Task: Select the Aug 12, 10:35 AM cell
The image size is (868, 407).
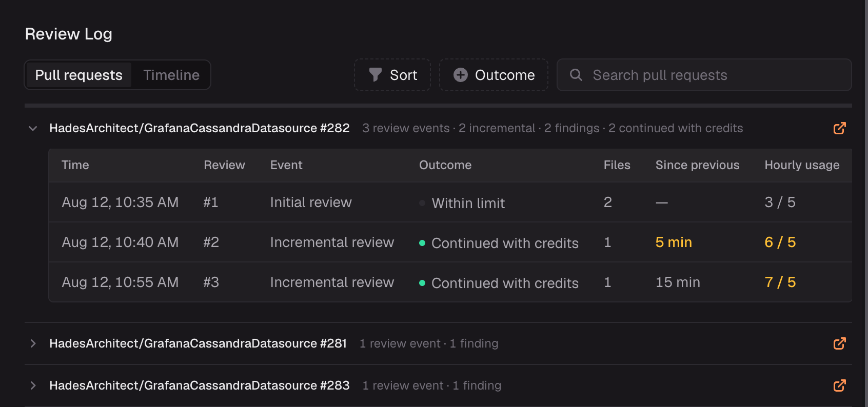Action: tap(120, 202)
